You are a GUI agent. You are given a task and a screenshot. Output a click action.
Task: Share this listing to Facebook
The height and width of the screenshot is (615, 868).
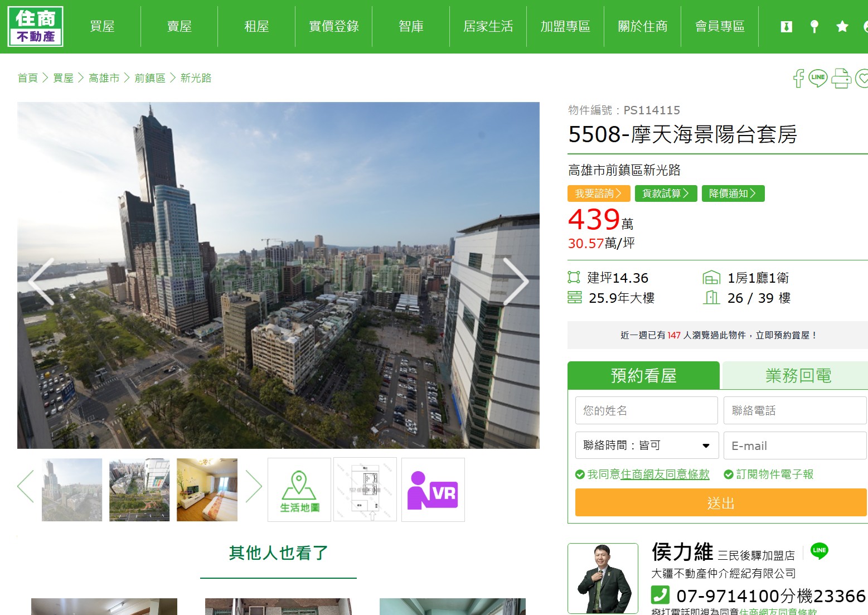(x=799, y=79)
